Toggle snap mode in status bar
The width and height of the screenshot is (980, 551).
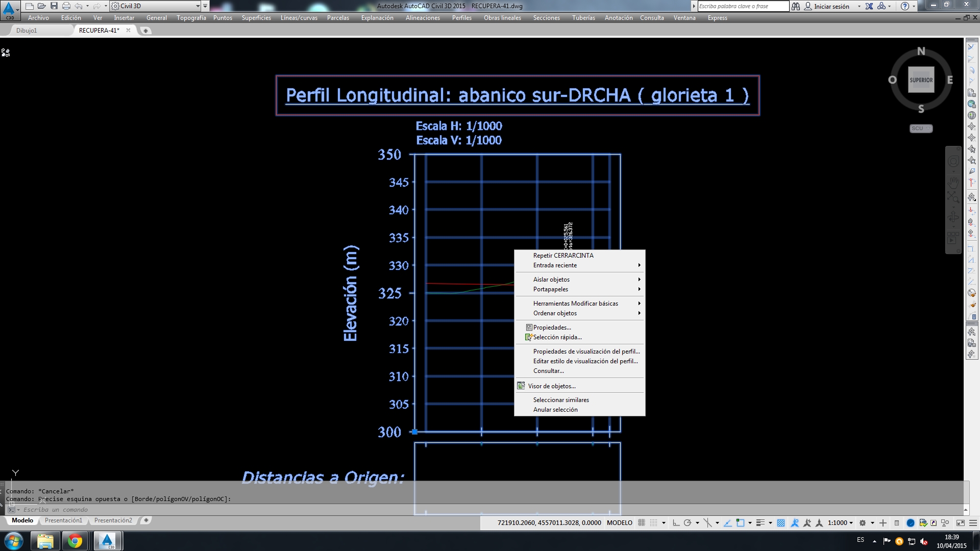click(x=653, y=523)
